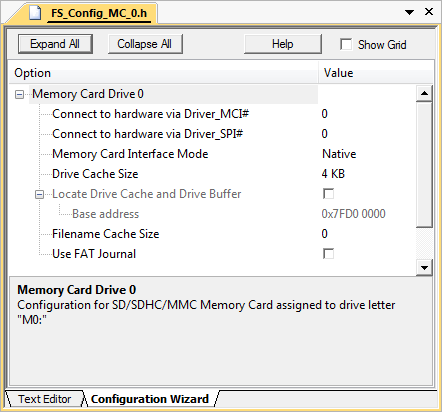Collapse Locate Drive Cache and Drive Buffer node
Viewport: 442px width, 412px height.
click(39, 194)
